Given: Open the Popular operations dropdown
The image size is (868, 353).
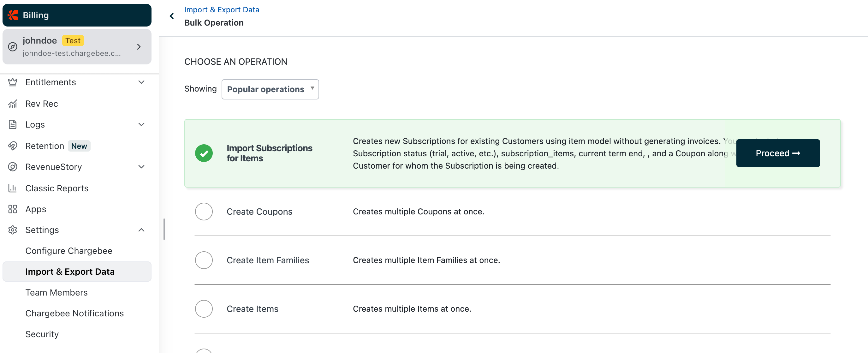Looking at the screenshot, I should tap(270, 89).
